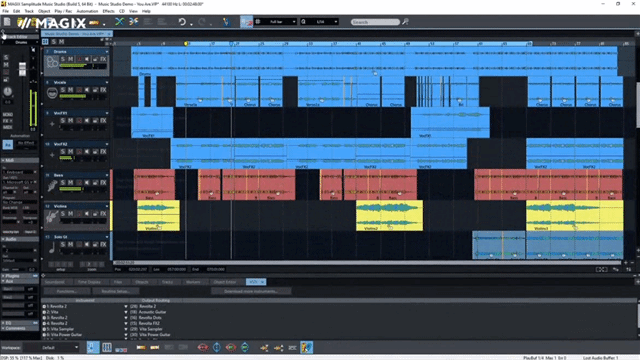Click the highlighted docking icon in bottom toolbar
Screen dimensions: 640x360
[93, 347]
